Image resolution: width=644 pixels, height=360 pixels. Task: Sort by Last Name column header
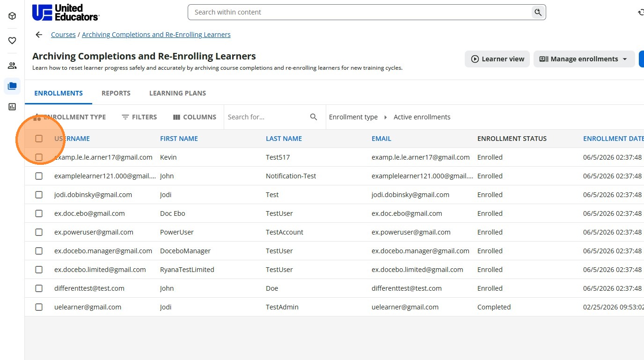[x=284, y=139]
